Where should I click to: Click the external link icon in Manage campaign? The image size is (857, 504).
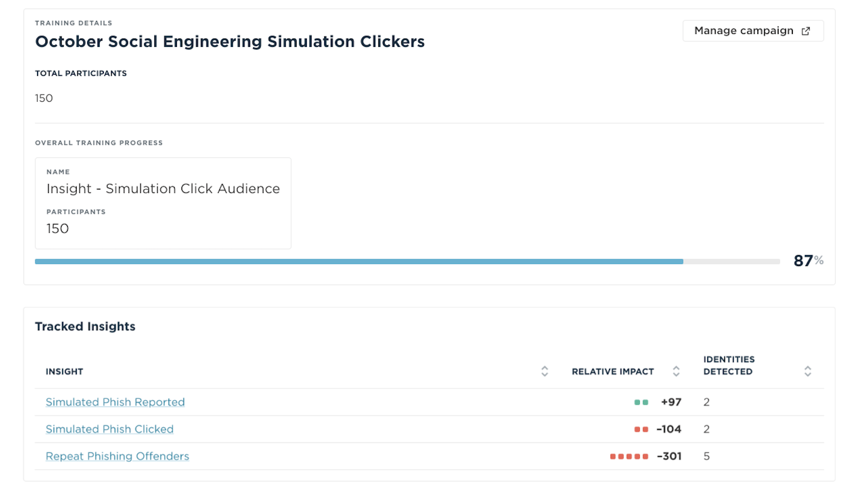coord(806,31)
